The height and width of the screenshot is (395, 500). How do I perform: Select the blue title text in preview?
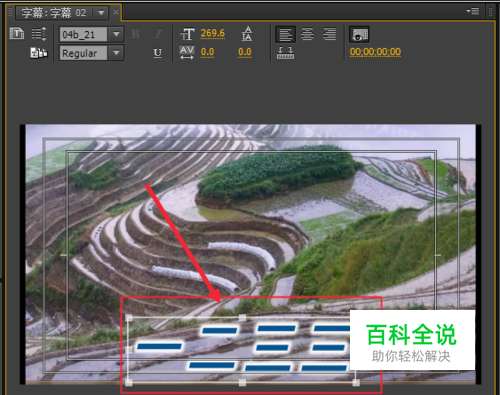point(243,347)
